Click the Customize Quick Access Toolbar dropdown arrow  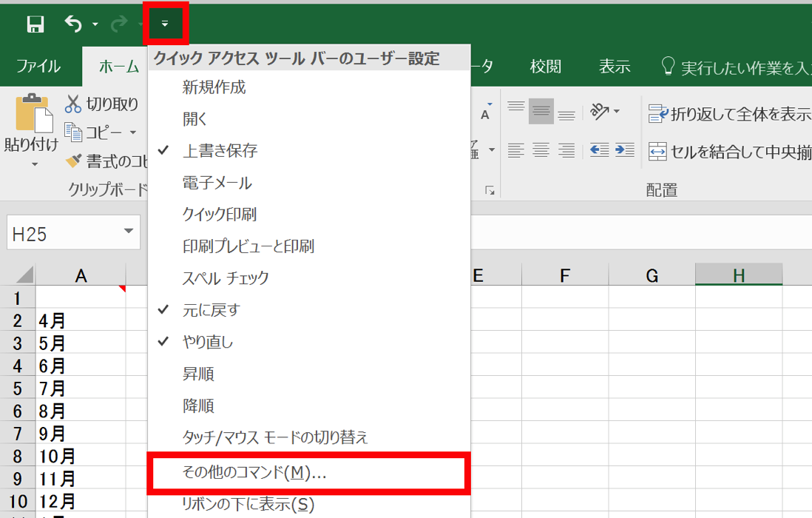[x=165, y=24]
